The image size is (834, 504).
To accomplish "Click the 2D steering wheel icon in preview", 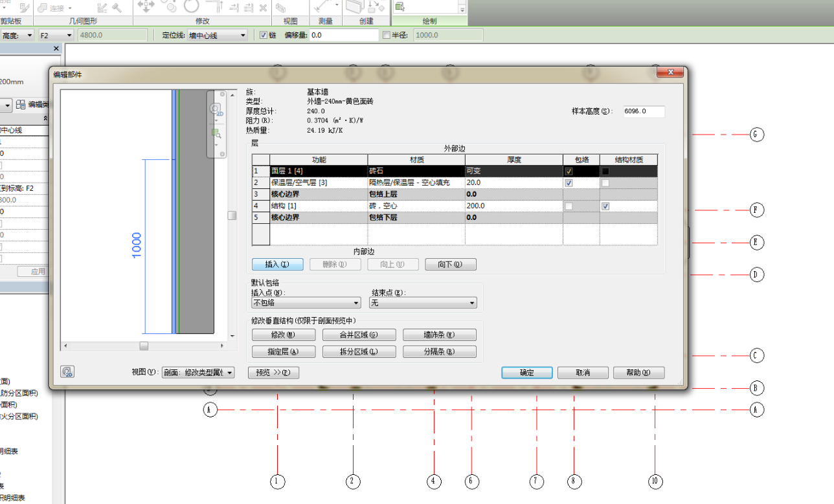I will click(216, 109).
